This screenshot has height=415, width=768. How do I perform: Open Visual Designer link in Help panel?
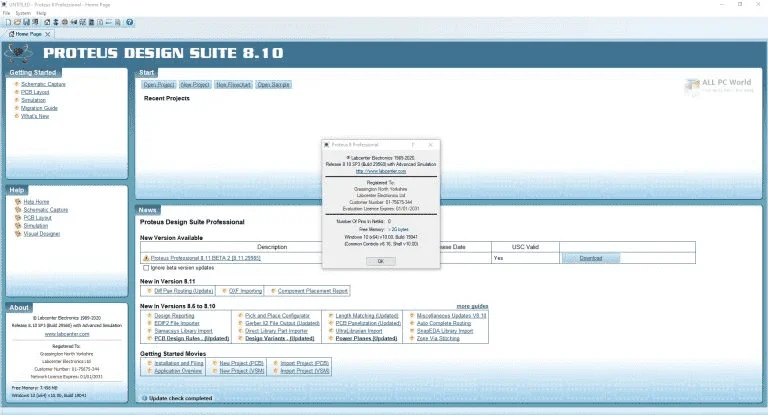(x=42, y=234)
